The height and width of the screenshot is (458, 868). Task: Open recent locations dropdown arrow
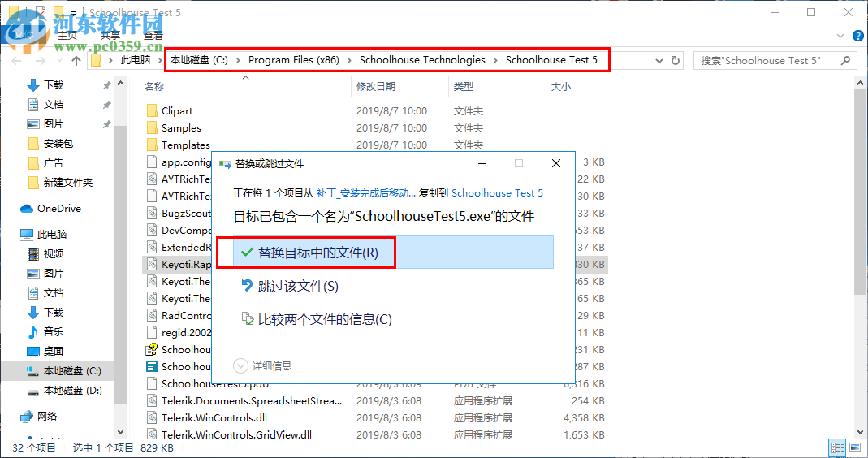(x=58, y=61)
